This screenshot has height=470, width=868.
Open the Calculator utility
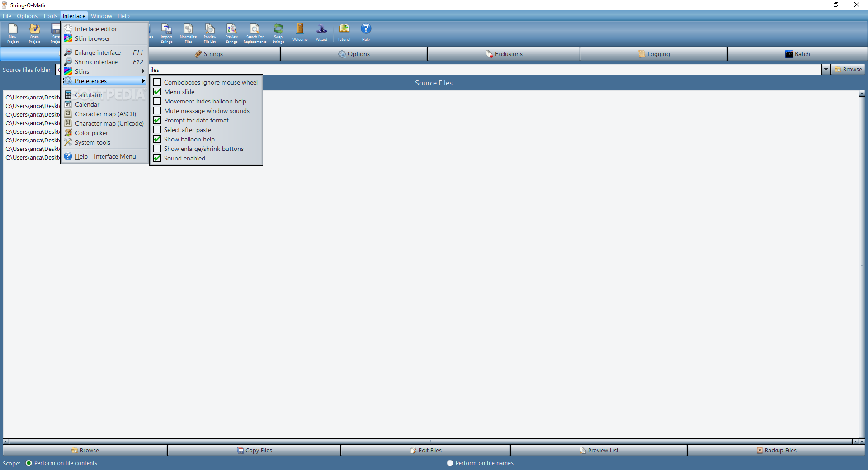click(x=105, y=95)
